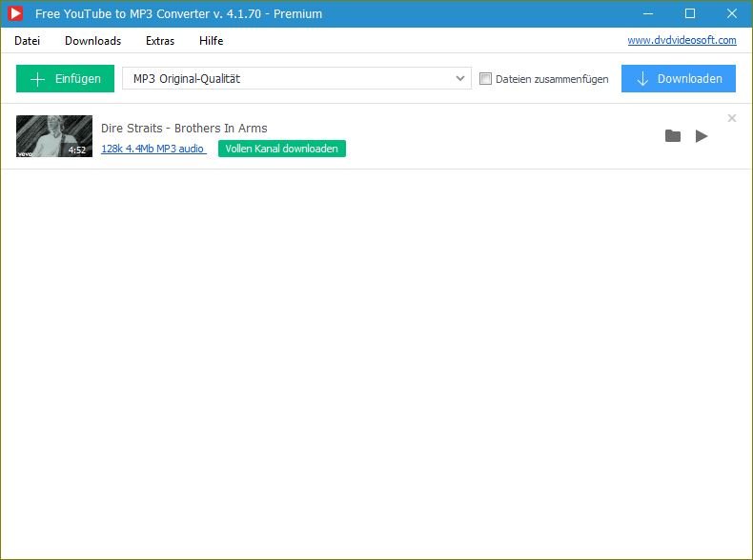753x560 pixels.
Task: Maximize the converter window
Action: point(690,13)
